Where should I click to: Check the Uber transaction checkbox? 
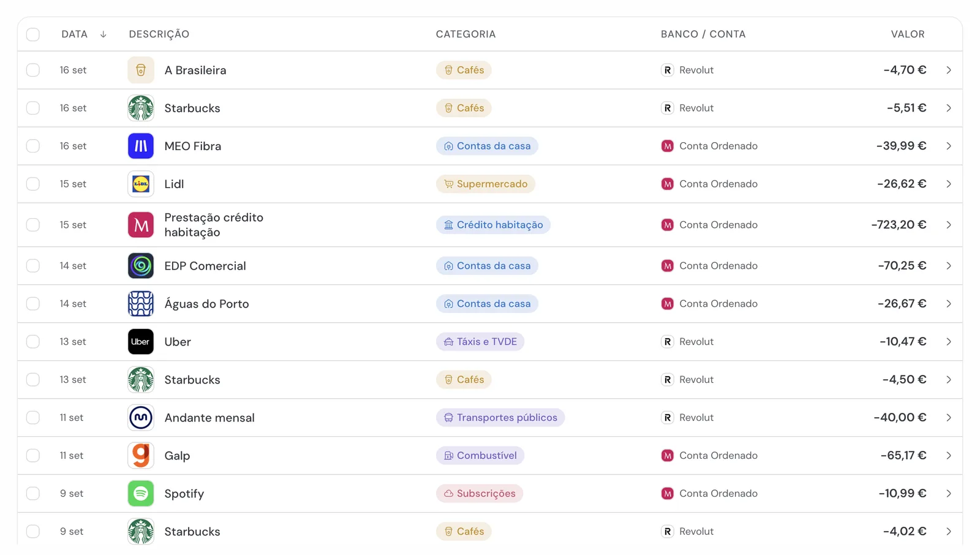click(x=33, y=342)
